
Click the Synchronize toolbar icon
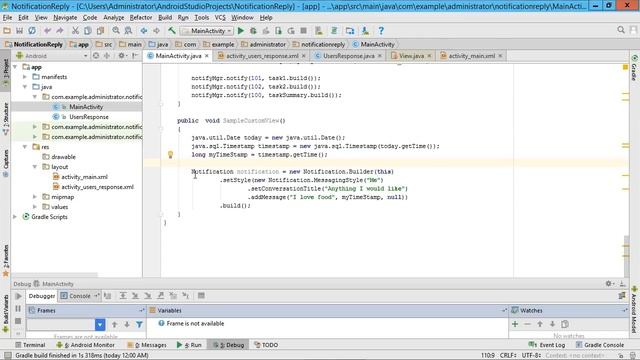pyautogui.click(x=32, y=31)
